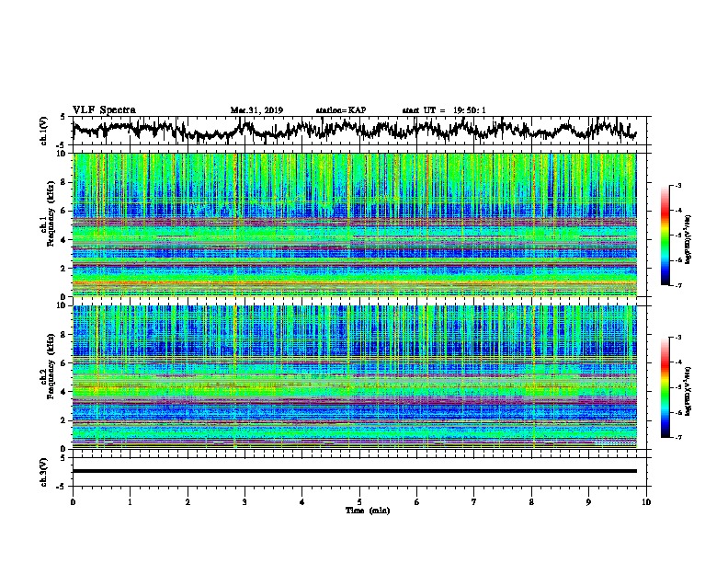Click time axis tick label '3'

pyautogui.click(x=245, y=502)
